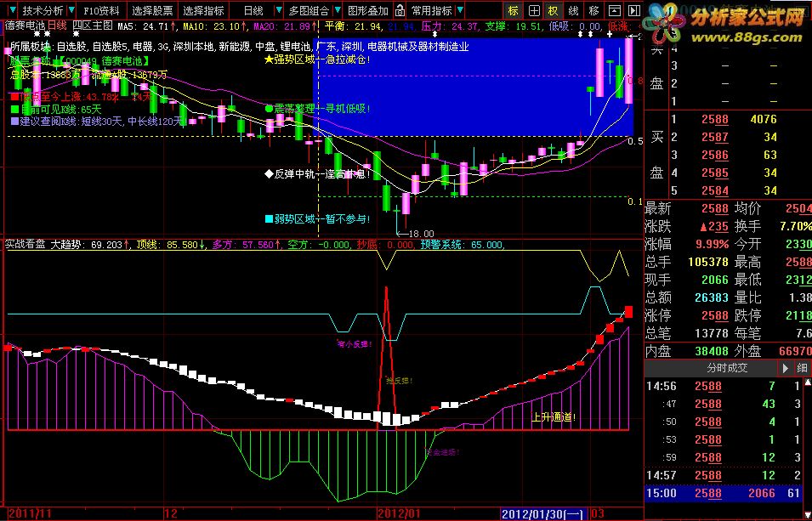
Task: Click the 大趋势: 69.203 reading
Action: (x=90, y=245)
